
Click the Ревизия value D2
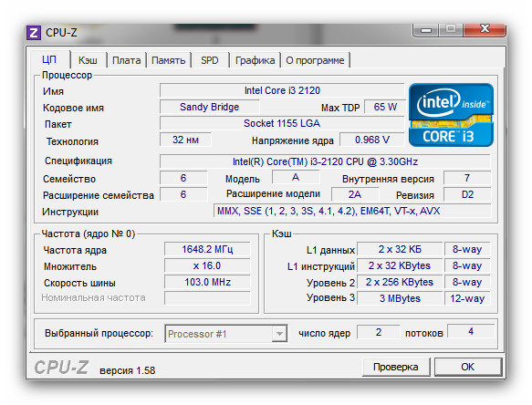(x=467, y=194)
